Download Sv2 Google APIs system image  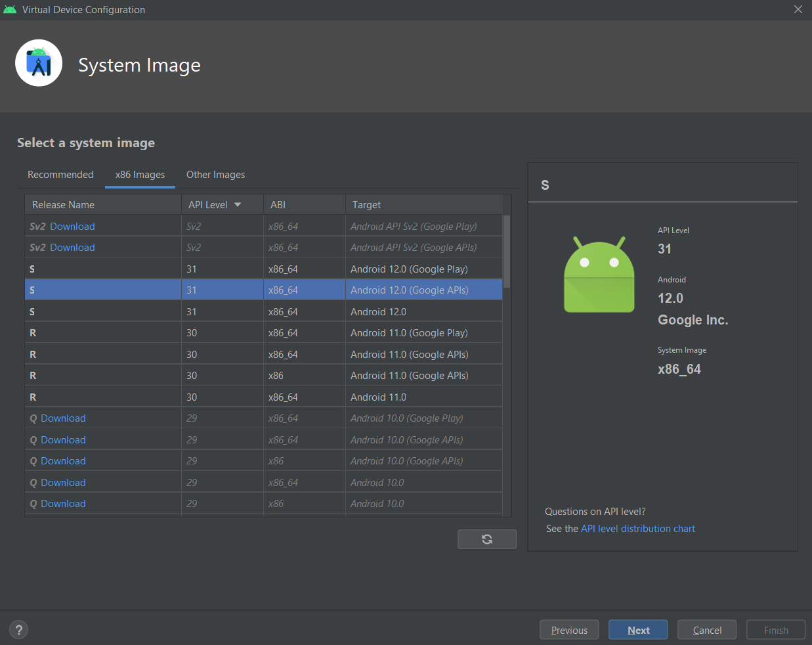pos(72,248)
